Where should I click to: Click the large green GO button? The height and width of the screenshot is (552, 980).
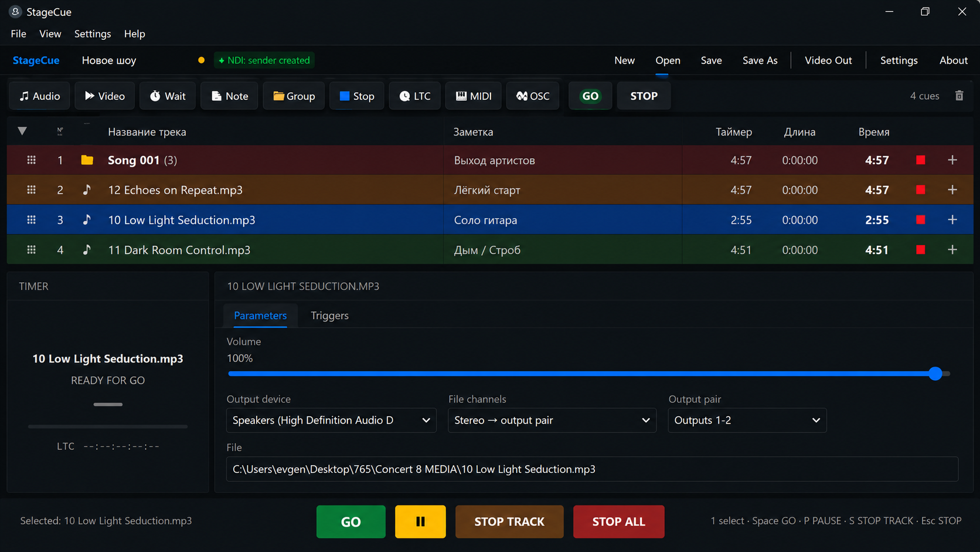click(x=351, y=521)
